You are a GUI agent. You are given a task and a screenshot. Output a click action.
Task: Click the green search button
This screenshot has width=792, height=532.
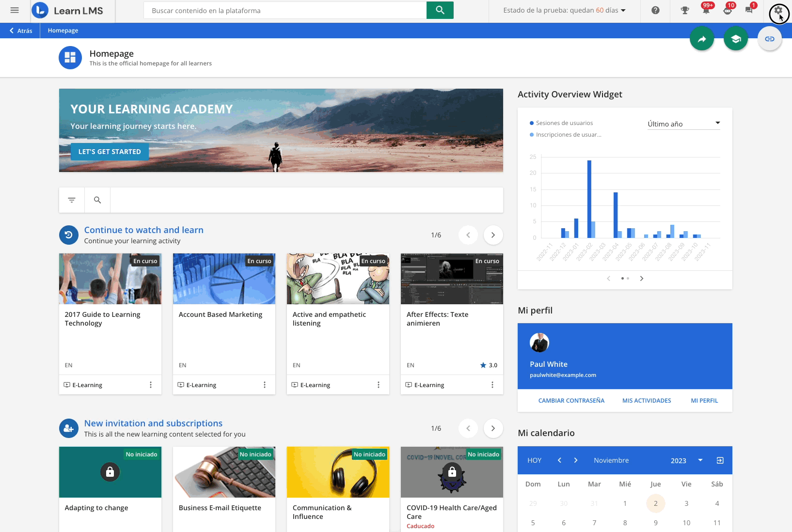point(440,10)
